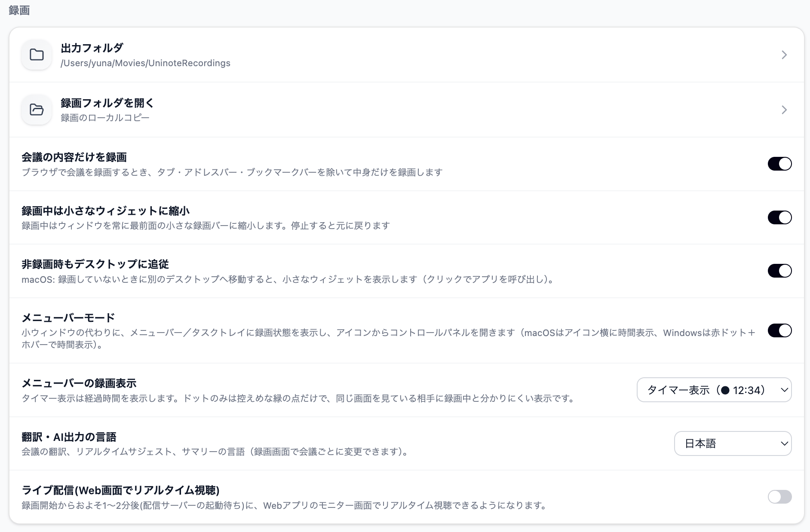Click description starting 録画中はウィンドウを常に最前面
This screenshot has height=532, width=810.
point(206,226)
